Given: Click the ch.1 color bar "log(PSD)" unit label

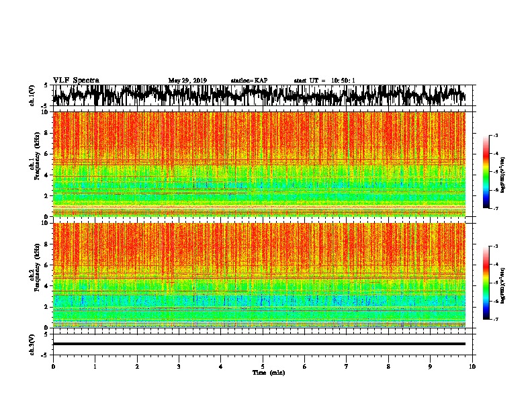Looking at the screenshot, I should pyautogui.click(x=502, y=175).
